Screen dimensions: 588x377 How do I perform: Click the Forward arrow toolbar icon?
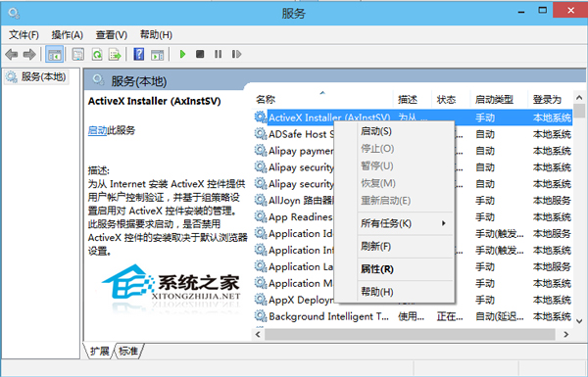29,54
